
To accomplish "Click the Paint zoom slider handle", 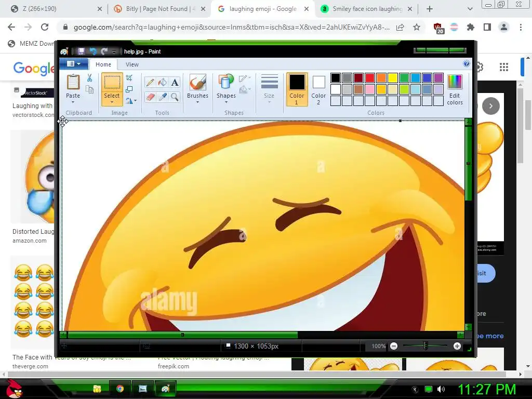I will click(425, 346).
